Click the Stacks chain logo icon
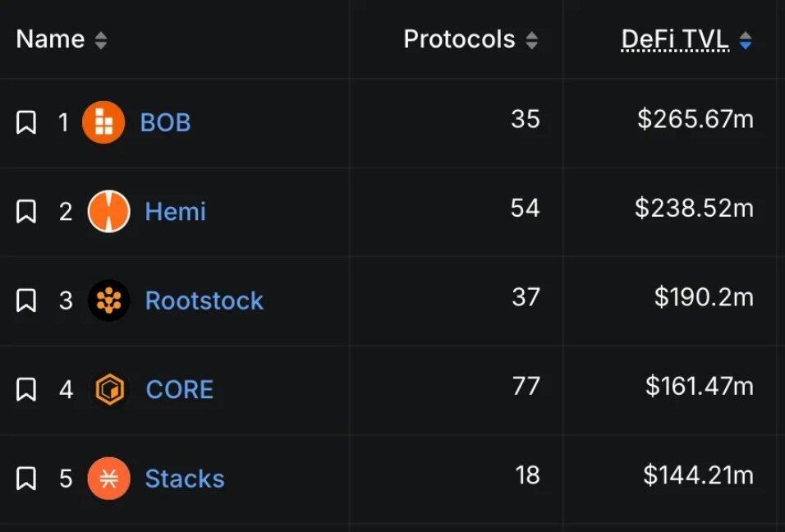Viewport: 785px width, 532px height. click(108, 479)
